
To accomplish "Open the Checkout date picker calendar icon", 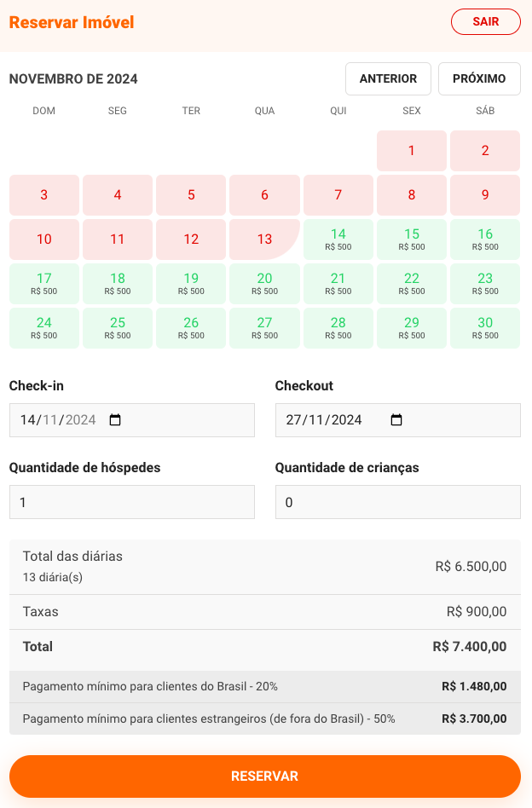I will coord(396,420).
